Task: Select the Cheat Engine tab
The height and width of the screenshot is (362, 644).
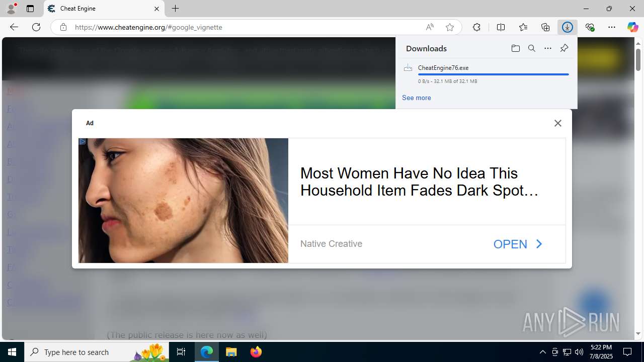Action: point(104,9)
